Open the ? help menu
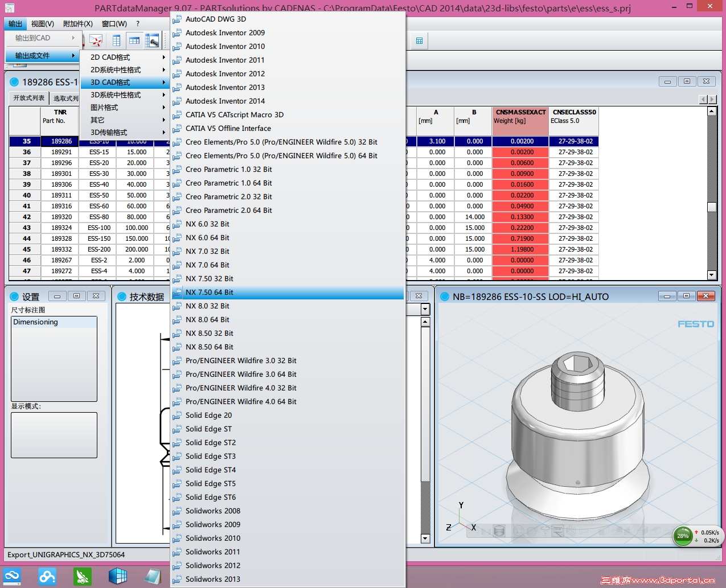The width and height of the screenshot is (726, 588). (x=138, y=23)
